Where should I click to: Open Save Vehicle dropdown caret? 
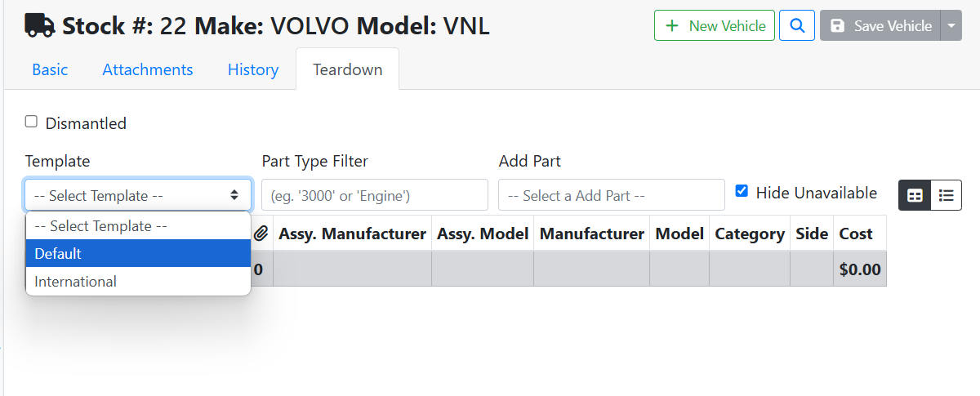coord(951,25)
